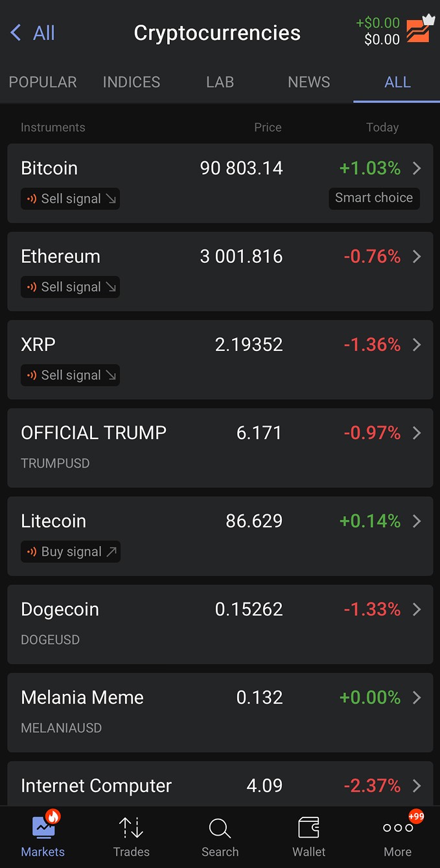The width and height of the screenshot is (440, 868).
Task: Switch to the NEWS tab
Action: click(308, 82)
